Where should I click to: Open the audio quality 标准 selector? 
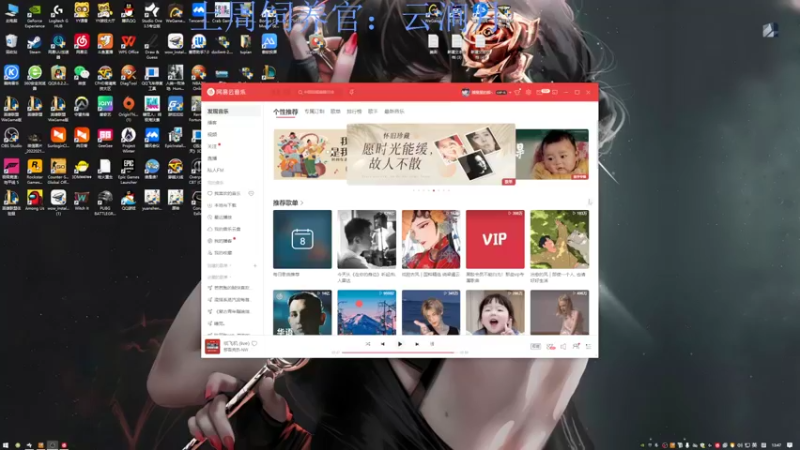(x=535, y=346)
